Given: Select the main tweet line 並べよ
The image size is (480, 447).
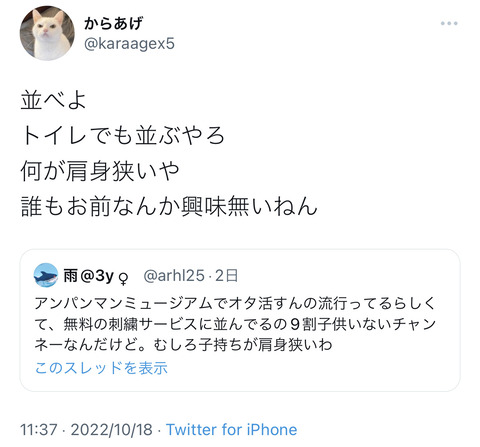Looking at the screenshot, I should tap(54, 100).
